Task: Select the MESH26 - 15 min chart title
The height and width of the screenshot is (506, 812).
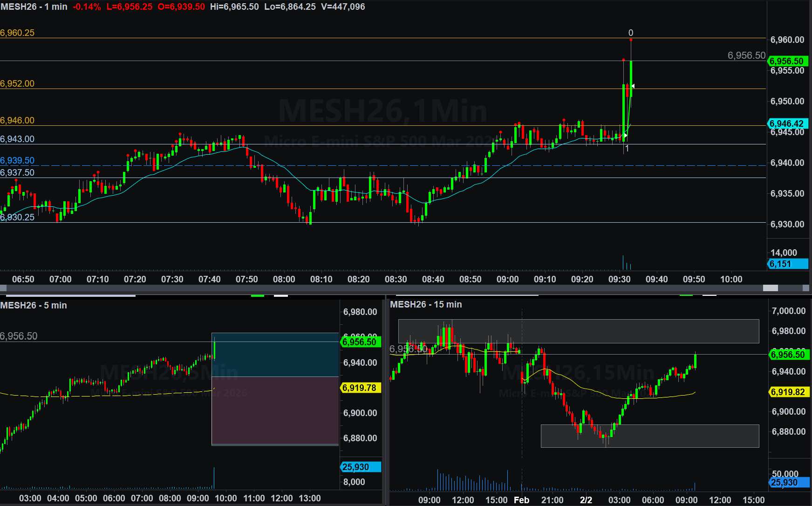Action: pos(426,305)
